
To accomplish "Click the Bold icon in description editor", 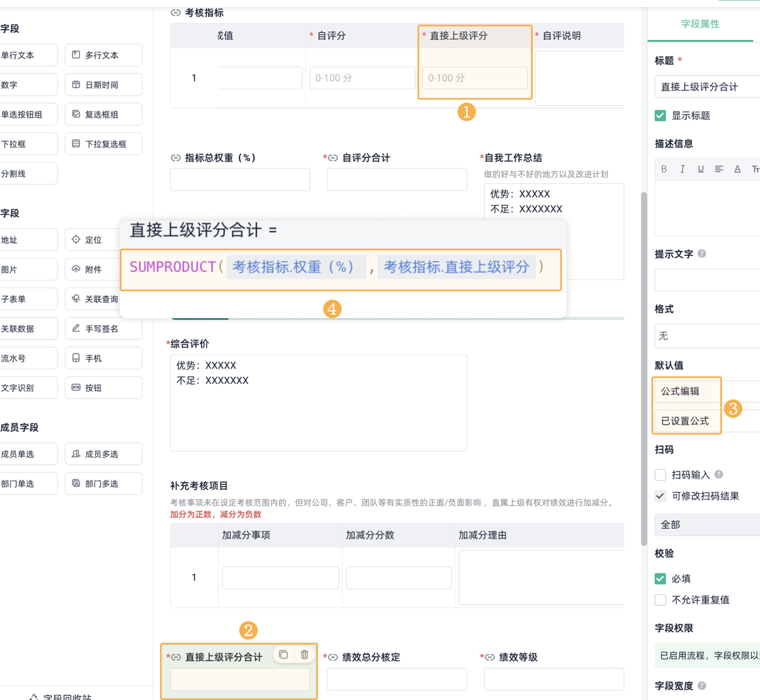I will click(x=664, y=169).
